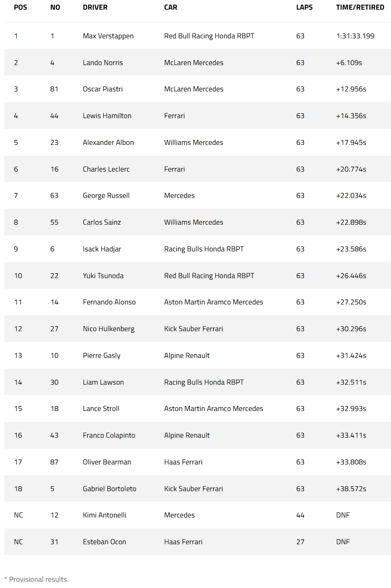Click the LAPS column header
The width and height of the screenshot is (391, 588).
(304, 7)
